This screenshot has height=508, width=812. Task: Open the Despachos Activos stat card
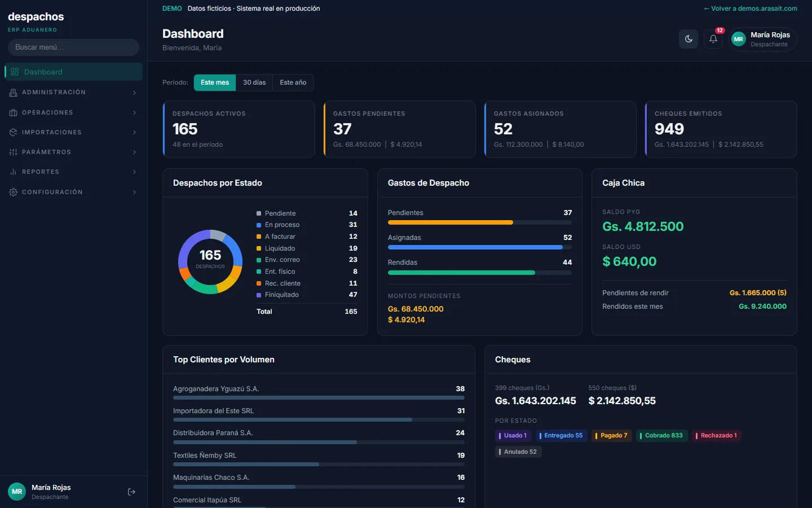click(239, 129)
